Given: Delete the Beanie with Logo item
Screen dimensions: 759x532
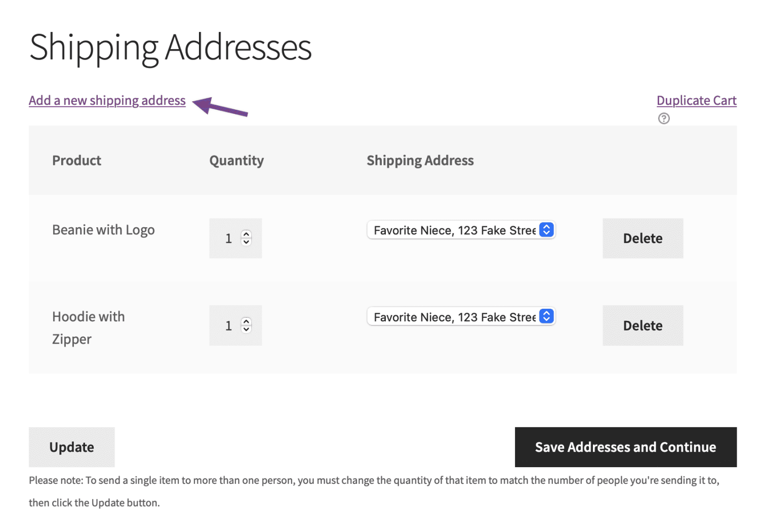Looking at the screenshot, I should point(643,238).
